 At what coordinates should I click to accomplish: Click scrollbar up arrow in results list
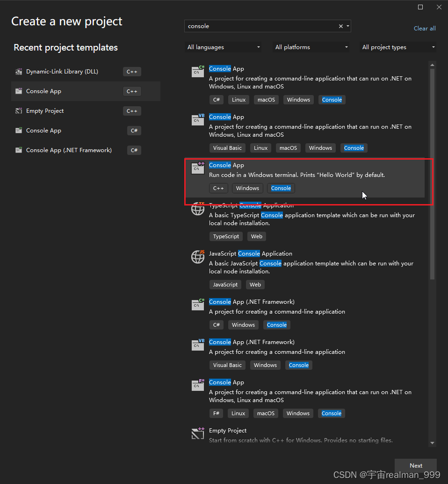tap(432, 65)
